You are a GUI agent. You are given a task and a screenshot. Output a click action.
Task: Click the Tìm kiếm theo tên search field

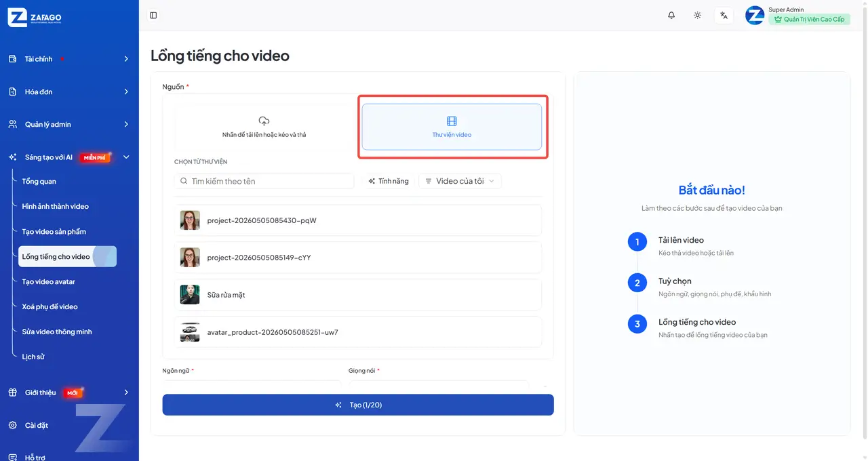pyautogui.click(x=264, y=181)
